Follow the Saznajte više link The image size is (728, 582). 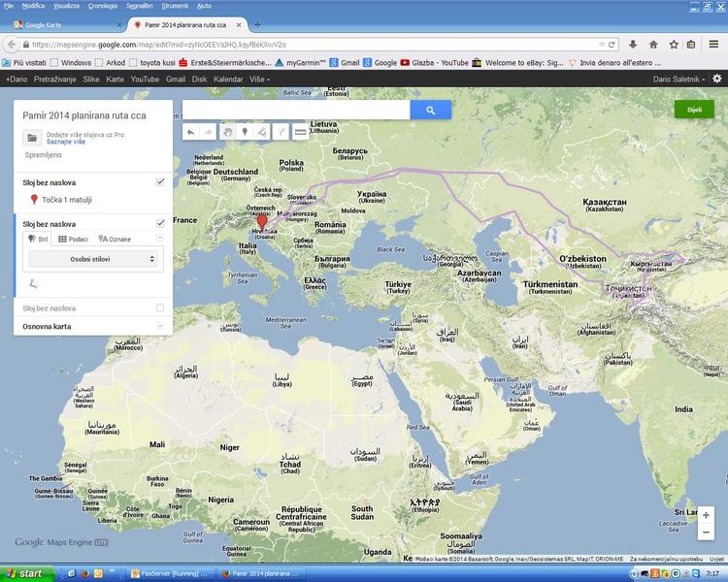65,142
